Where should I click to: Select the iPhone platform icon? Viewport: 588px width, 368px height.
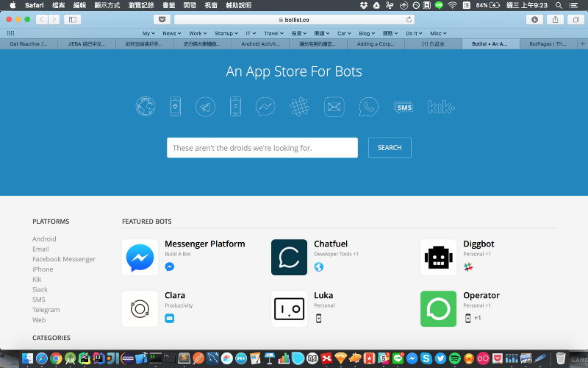click(x=235, y=107)
